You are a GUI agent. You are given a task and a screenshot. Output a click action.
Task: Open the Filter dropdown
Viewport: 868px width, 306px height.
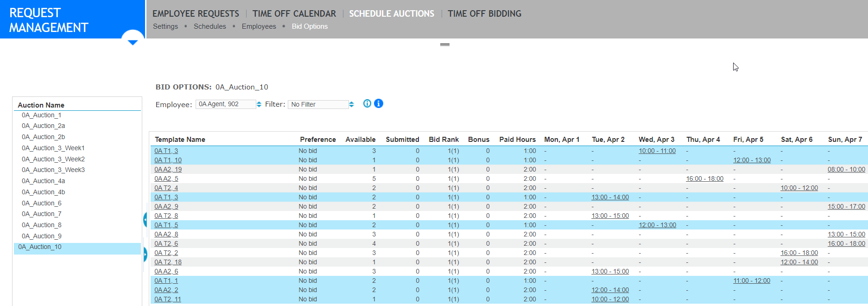point(318,104)
